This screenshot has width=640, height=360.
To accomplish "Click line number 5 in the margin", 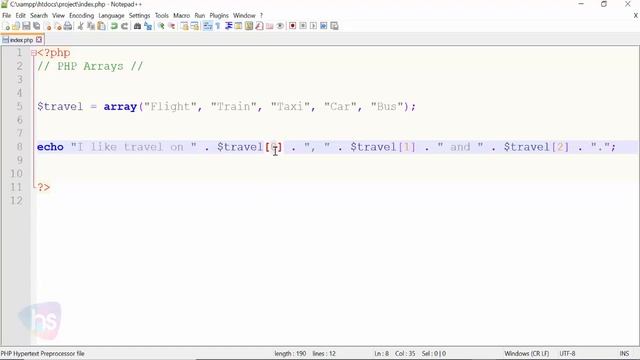I will 19,107.
